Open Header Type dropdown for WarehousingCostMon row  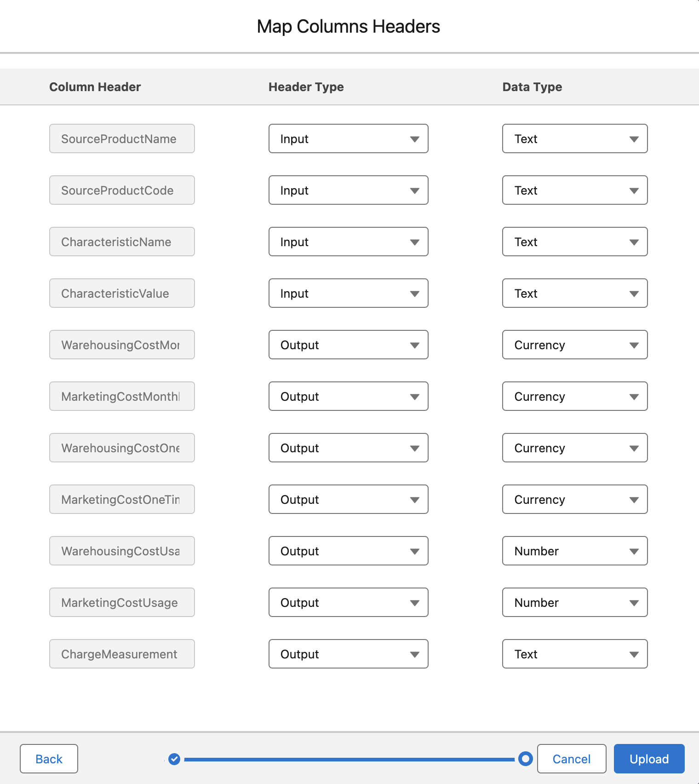[x=349, y=345]
